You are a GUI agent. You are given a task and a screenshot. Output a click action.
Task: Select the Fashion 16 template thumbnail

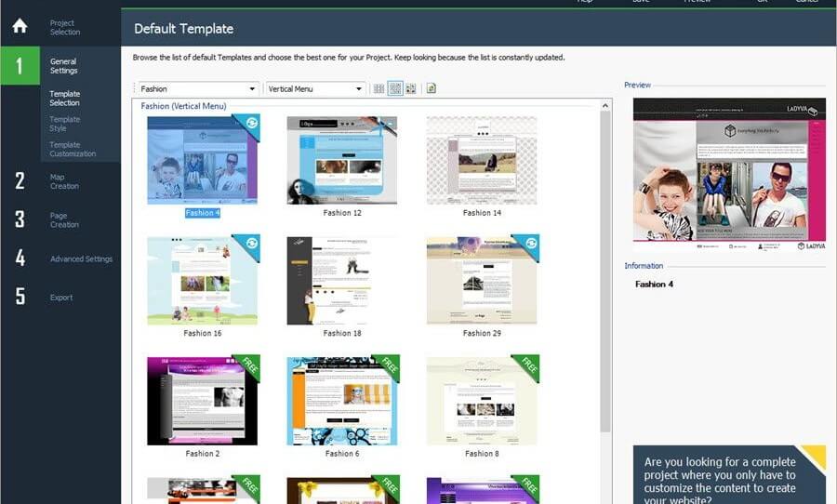pyautogui.click(x=203, y=281)
